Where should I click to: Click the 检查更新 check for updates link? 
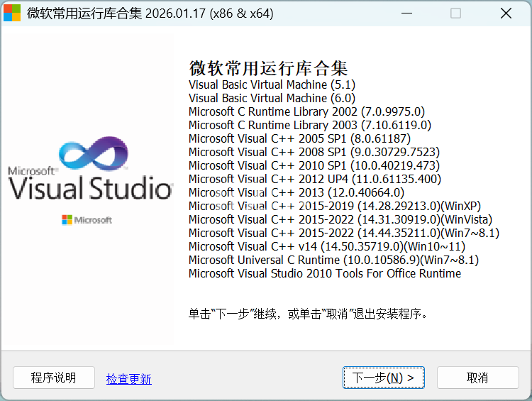pyautogui.click(x=128, y=379)
